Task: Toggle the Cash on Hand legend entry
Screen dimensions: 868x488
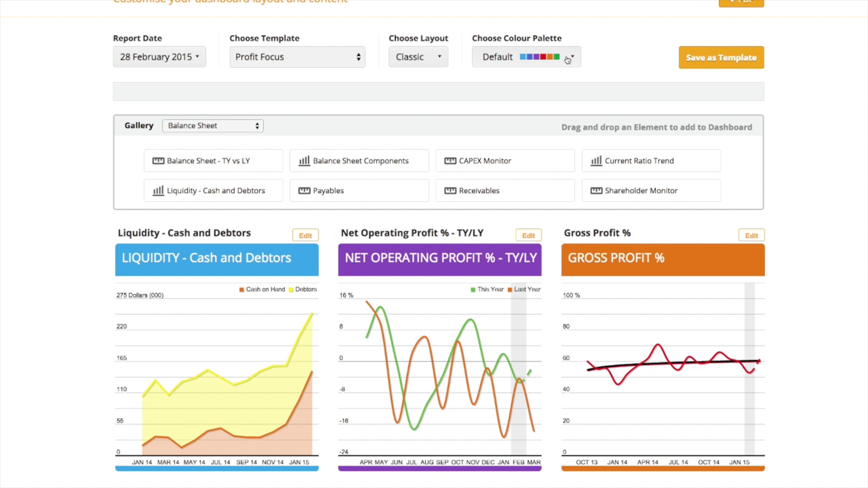Action: (x=262, y=289)
